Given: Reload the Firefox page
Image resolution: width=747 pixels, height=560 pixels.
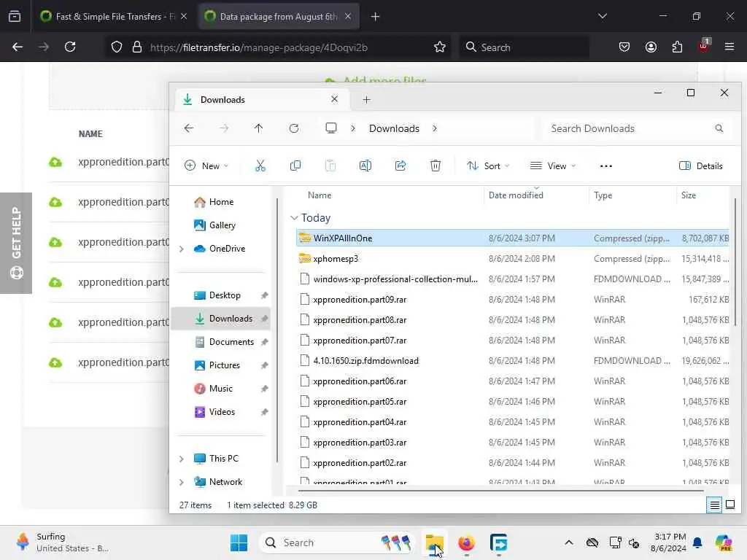Looking at the screenshot, I should [x=70, y=47].
